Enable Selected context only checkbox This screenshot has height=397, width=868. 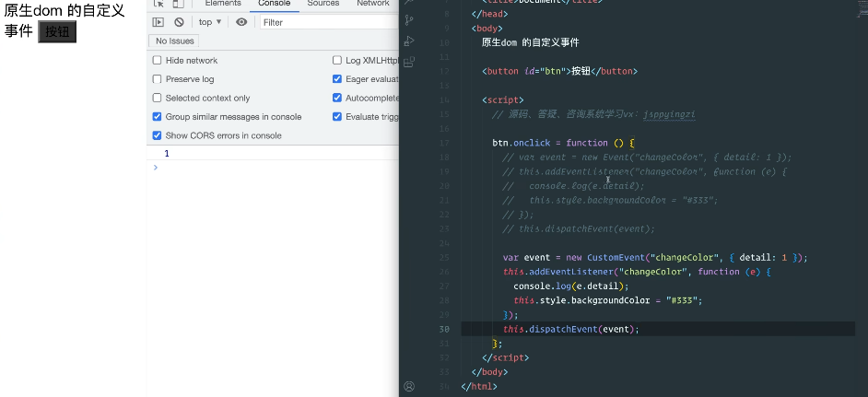pyautogui.click(x=157, y=98)
